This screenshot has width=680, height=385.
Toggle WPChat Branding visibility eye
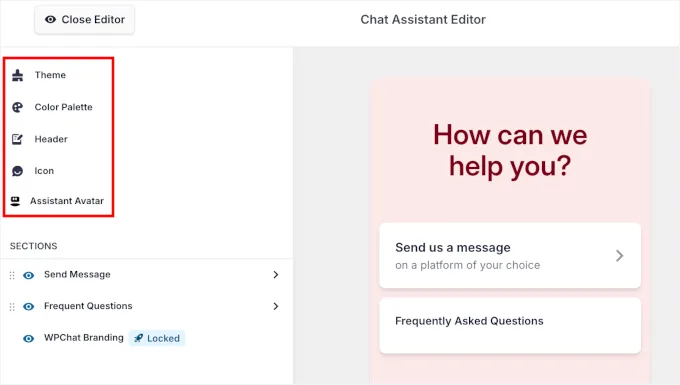click(x=29, y=339)
